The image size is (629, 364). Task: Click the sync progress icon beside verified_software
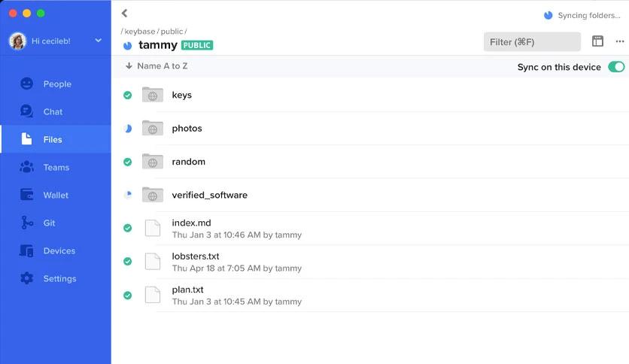128,195
